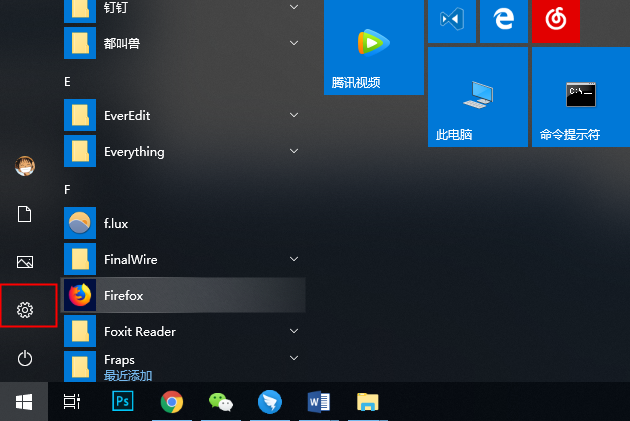
Task: Open the NetEase Cloud Music red tile
Action: tap(556, 21)
